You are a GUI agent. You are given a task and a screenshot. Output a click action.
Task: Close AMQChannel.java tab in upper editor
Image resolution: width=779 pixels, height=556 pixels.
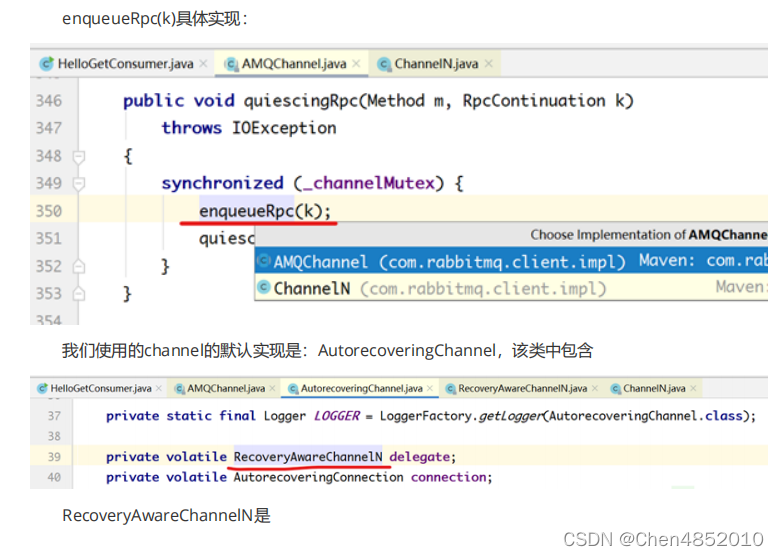click(x=356, y=64)
